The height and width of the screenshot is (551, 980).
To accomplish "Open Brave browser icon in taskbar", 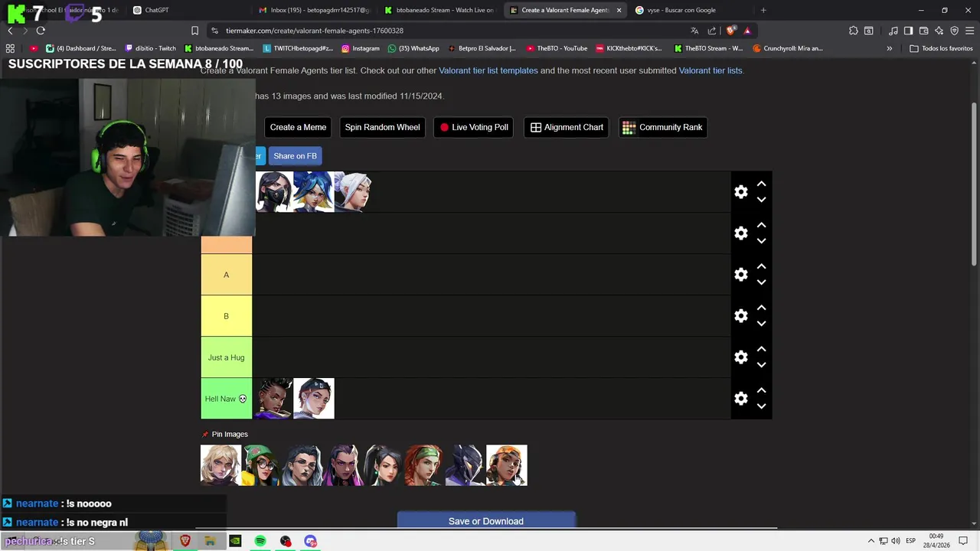I will pos(185,541).
